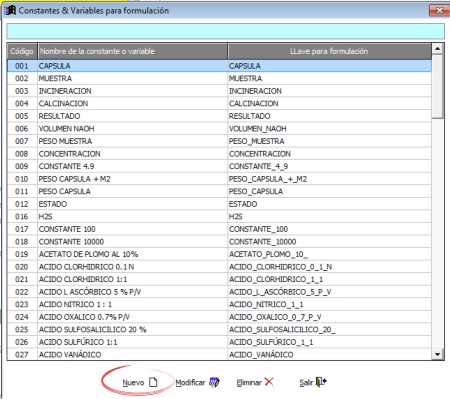Select ACIDO L ASCÓRBICO 5 % P/V cell
Screen dimensions: 450x399
[132, 292]
